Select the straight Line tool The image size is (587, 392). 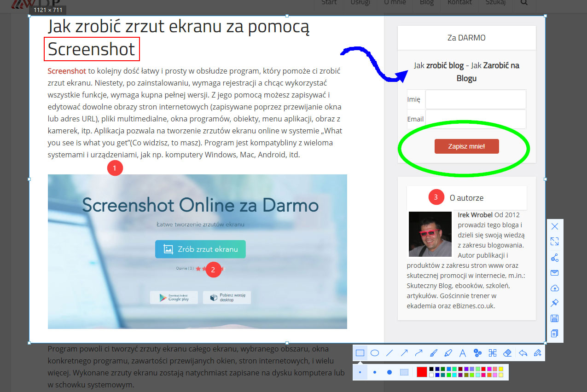coord(389,353)
